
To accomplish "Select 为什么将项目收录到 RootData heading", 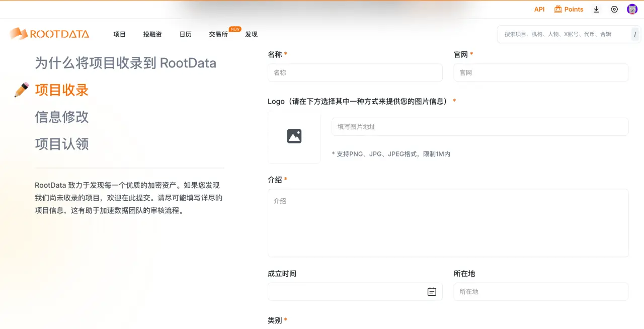I will point(125,63).
